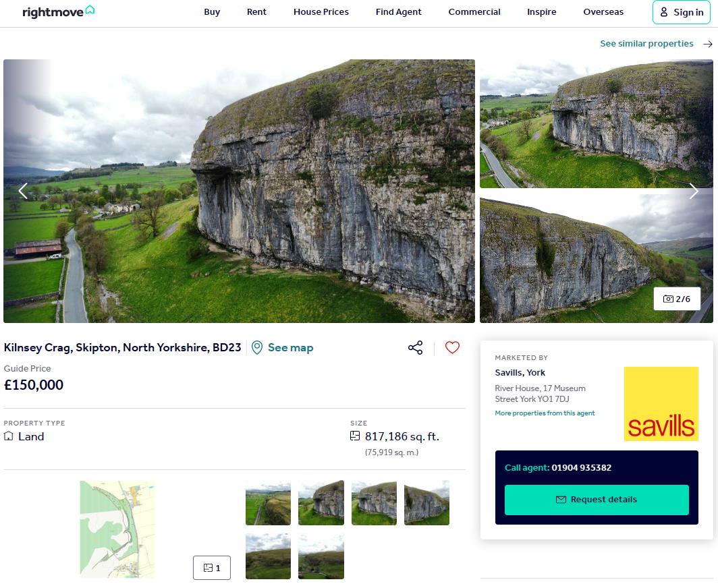Click the size measurement icon beside 817,186 sq. ft.
718x588 pixels.
pos(356,436)
